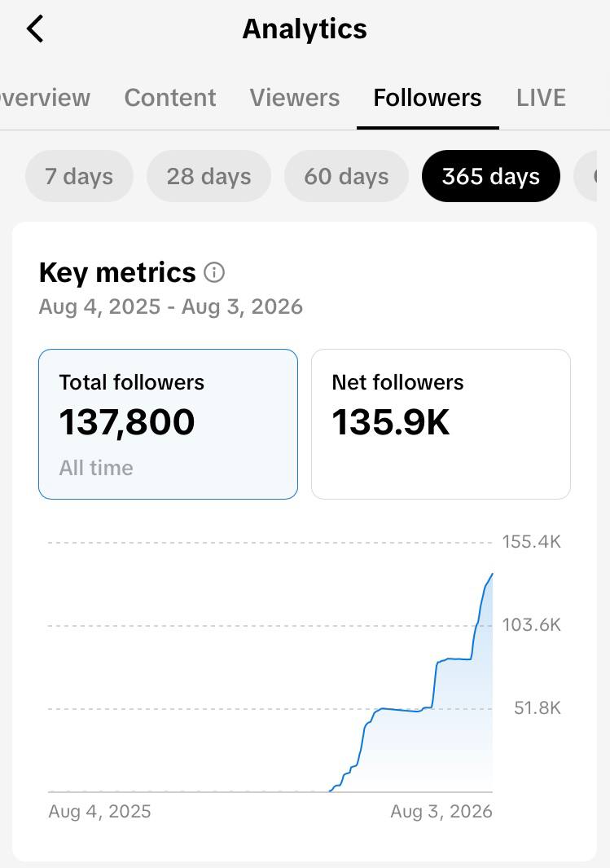
Task: Choose the 28 days range
Action: [208, 176]
